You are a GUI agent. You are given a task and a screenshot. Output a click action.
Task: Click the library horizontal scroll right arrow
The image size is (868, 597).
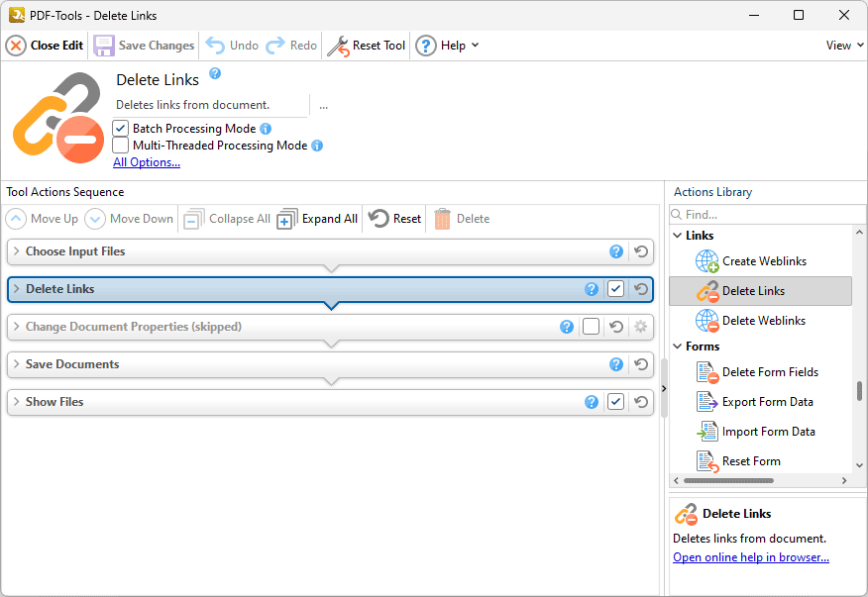coord(844,481)
